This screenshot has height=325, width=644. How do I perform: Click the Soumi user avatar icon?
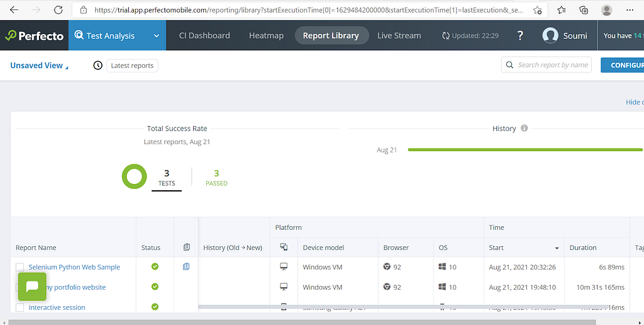pos(550,35)
